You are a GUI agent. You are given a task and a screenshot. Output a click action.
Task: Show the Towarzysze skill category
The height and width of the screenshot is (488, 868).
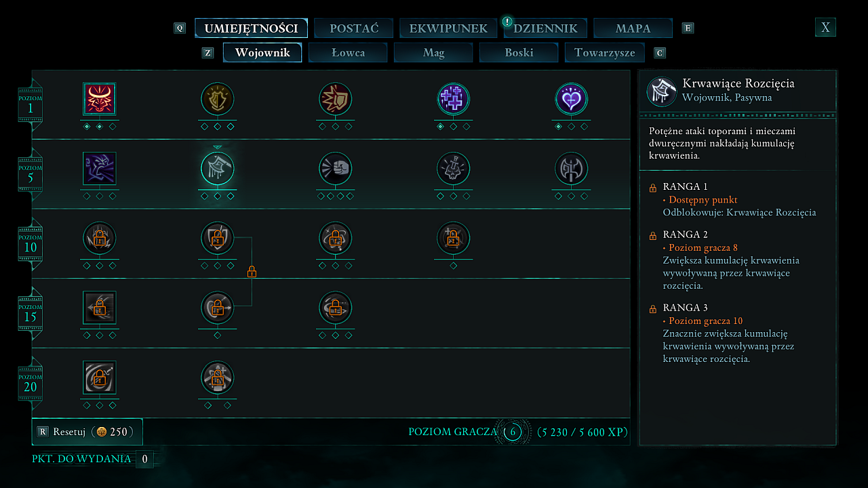[604, 52]
